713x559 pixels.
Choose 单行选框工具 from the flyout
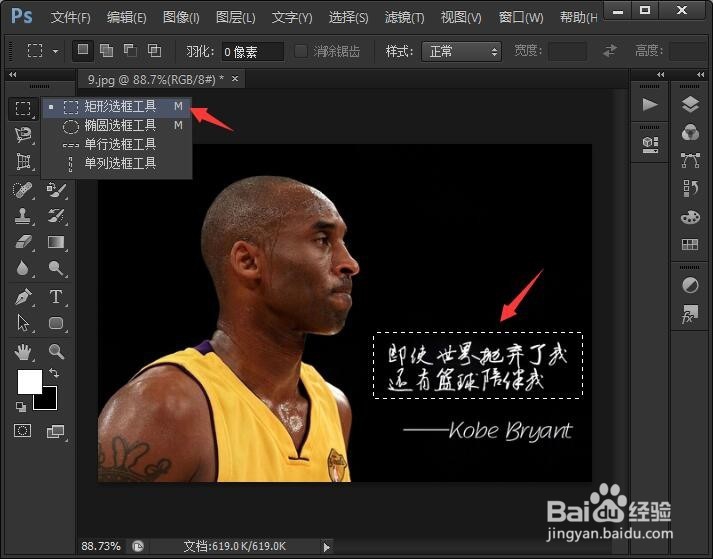116,145
